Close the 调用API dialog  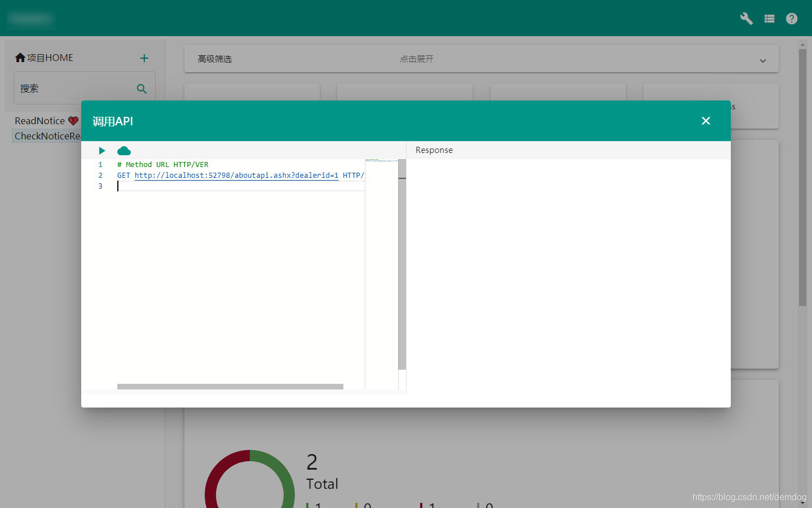705,121
